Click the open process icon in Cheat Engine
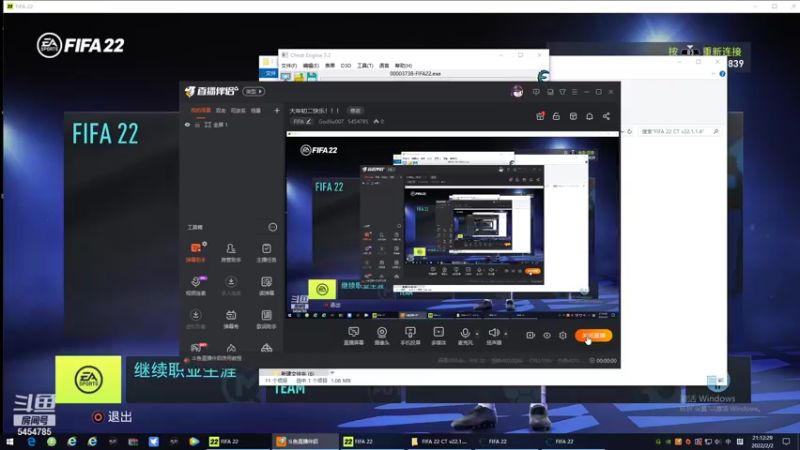Image resolution: width=800 pixels, height=450 pixels. 286,77
